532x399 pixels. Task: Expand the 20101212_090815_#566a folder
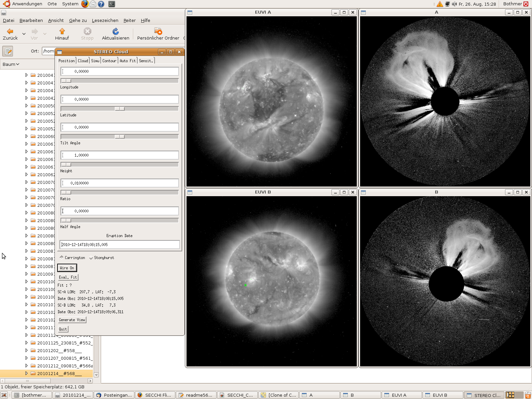27,366
